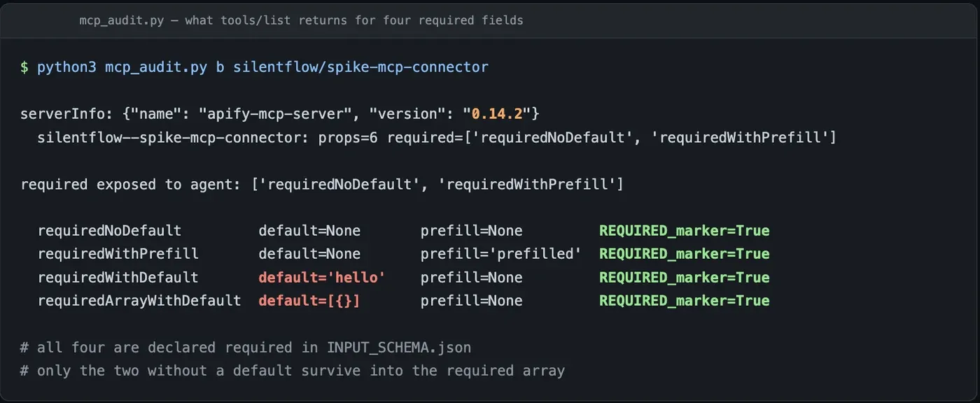The width and height of the screenshot is (980, 403).
Task: Click the 'serverInfo:' label
Action: point(66,113)
